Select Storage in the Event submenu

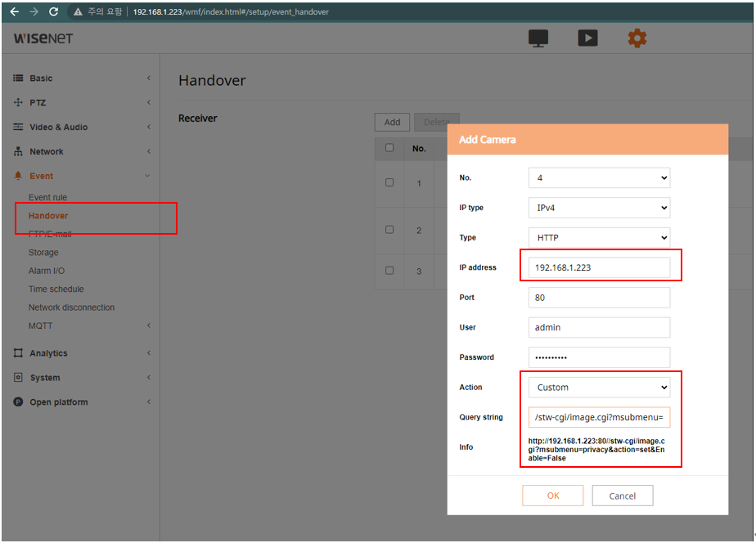pyautogui.click(x=43, y=253)
